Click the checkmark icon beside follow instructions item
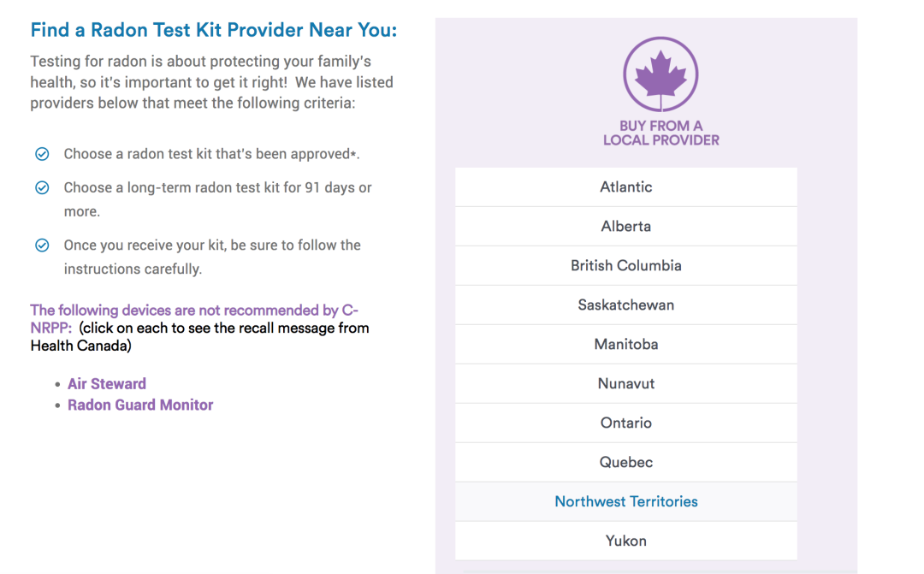 (x=42, y=246)
